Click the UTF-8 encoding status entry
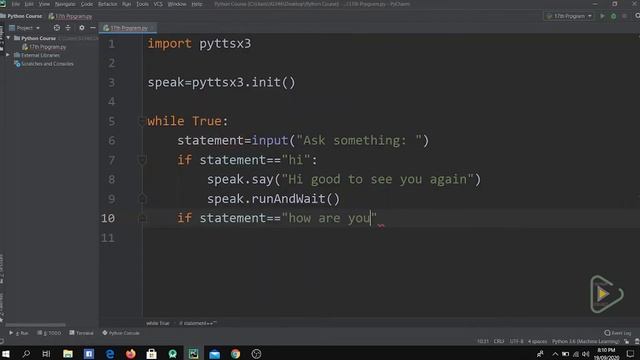The width and height of the screenshot is (640, 360). 516,341
